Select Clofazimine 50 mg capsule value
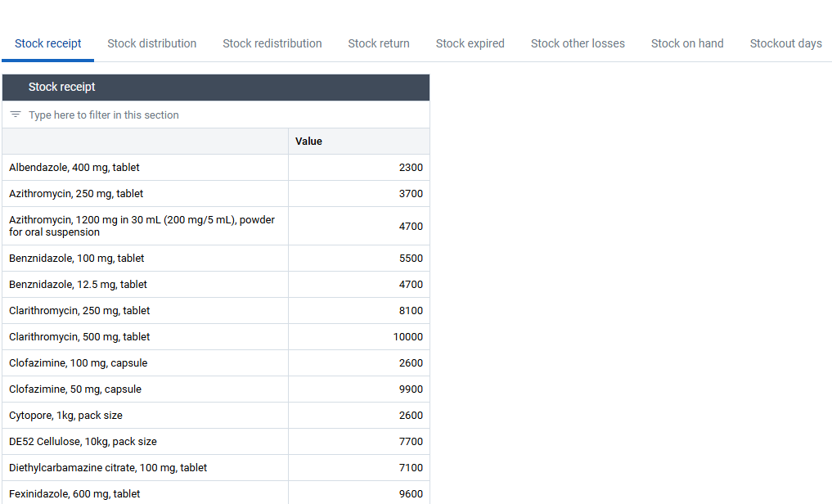Image resolution: width=832 pixels, height=504 pixels. point(358,389)
